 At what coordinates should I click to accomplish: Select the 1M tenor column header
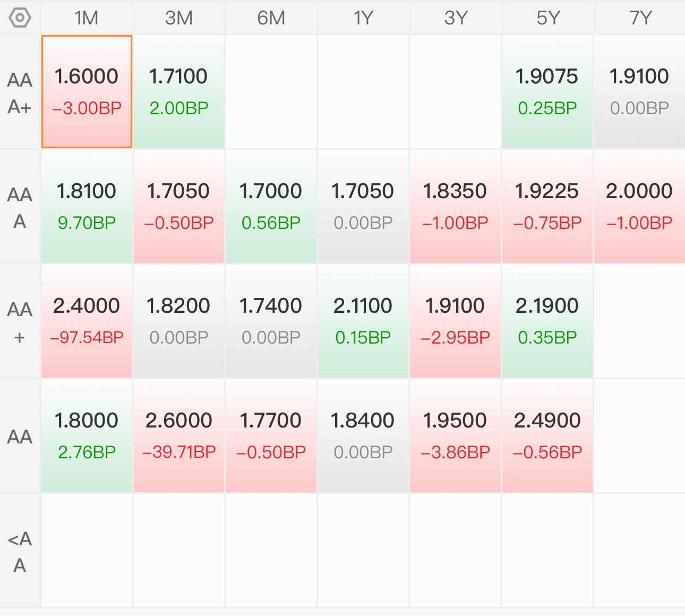coord(87,18)
